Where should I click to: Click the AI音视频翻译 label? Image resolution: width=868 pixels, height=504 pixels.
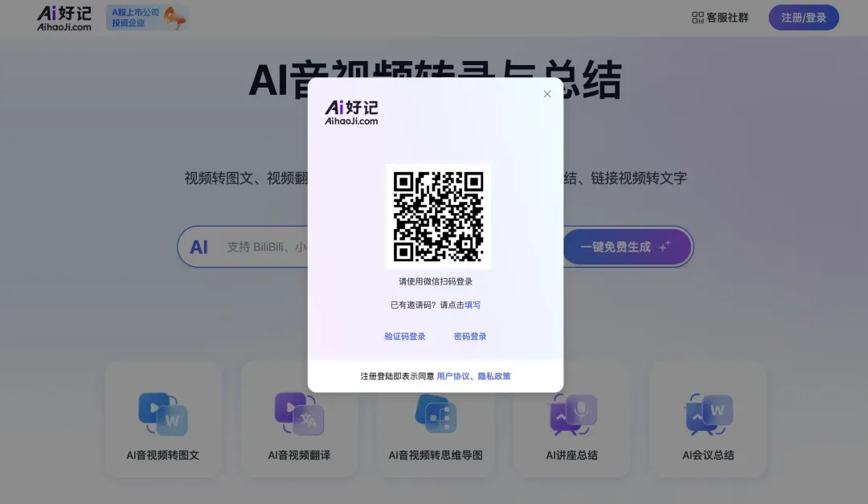coord(299,455)
